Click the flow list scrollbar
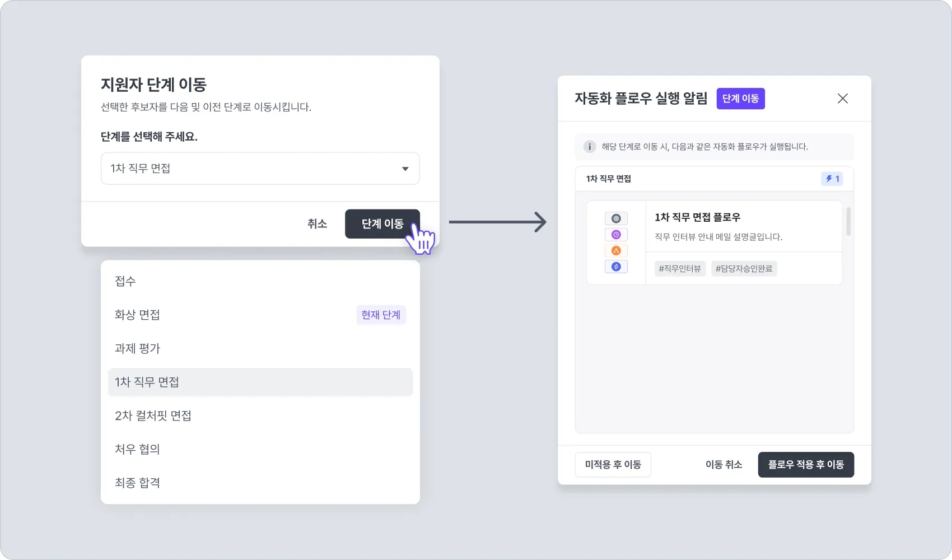 [x=848, y=222]
